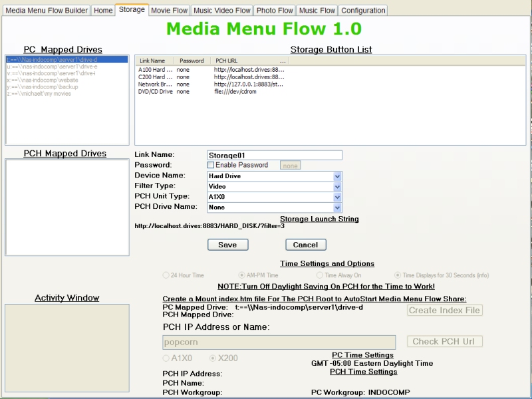Open the Configuration tab
This screenshot has height=399, width=532.
(x=363, y=11)
